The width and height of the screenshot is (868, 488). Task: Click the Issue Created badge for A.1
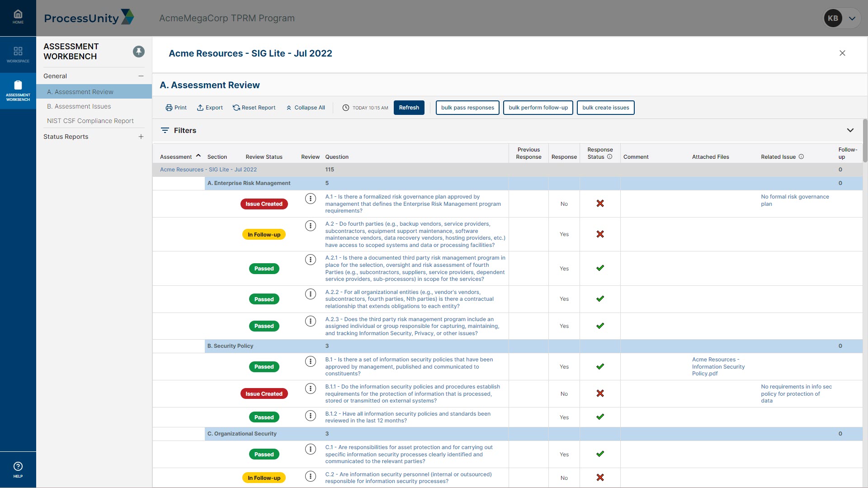264,204
